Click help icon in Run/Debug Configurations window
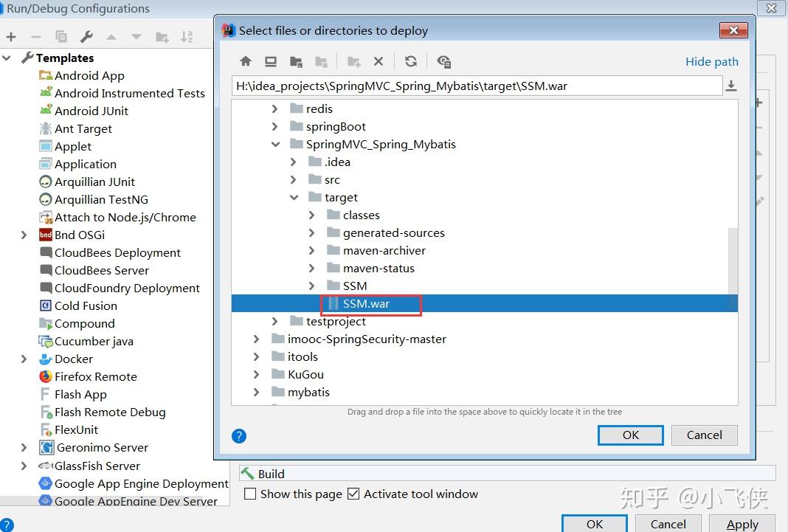Screen dimensions: 788x532 click(7, 525)
